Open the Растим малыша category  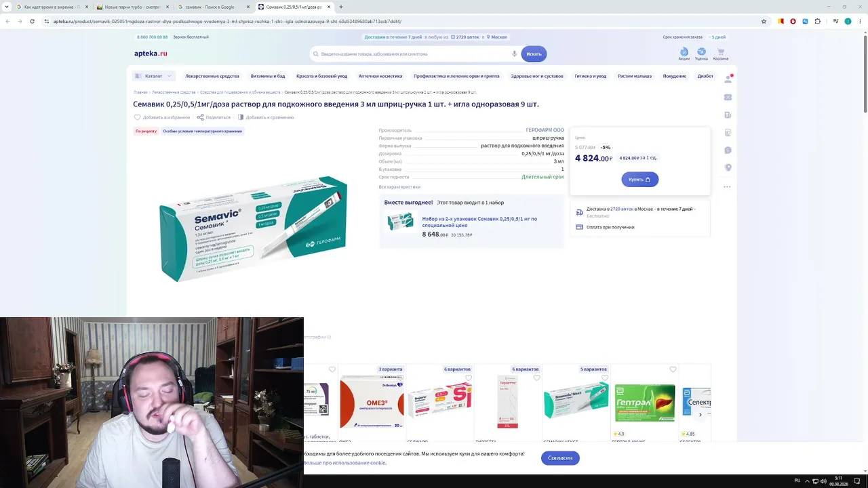click(635, 76)
